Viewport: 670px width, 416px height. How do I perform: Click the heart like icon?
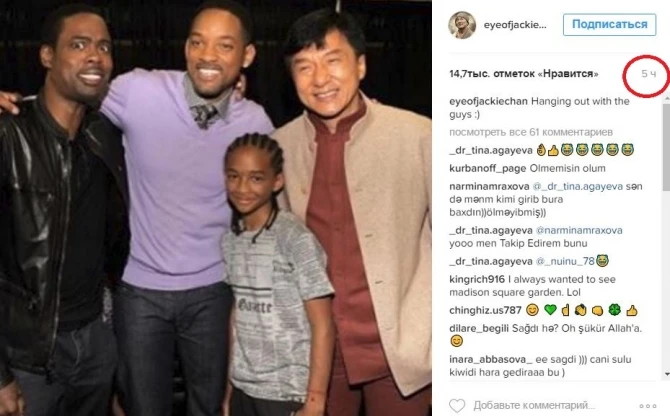pos(457,405)
